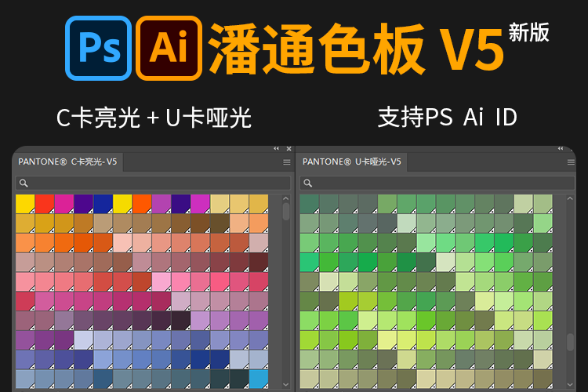Click the U panel vertical scrollbar thumb

tap(570, 342)
